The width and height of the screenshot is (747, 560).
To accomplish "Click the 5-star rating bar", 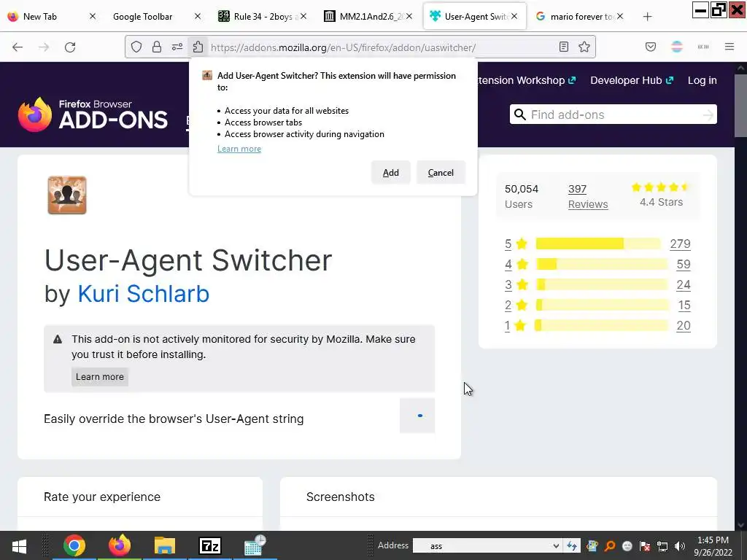I will click(x=598, y=244).
